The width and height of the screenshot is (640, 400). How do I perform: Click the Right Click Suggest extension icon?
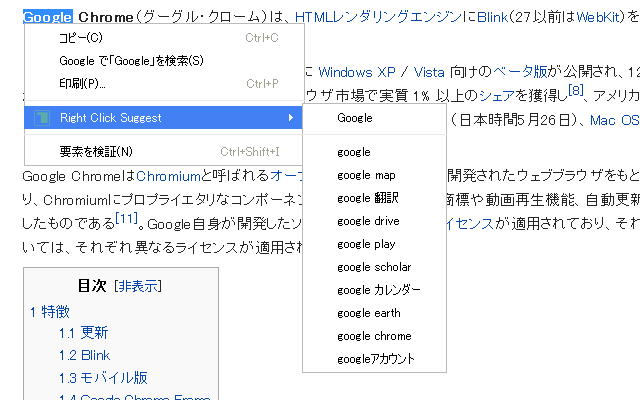42,118
